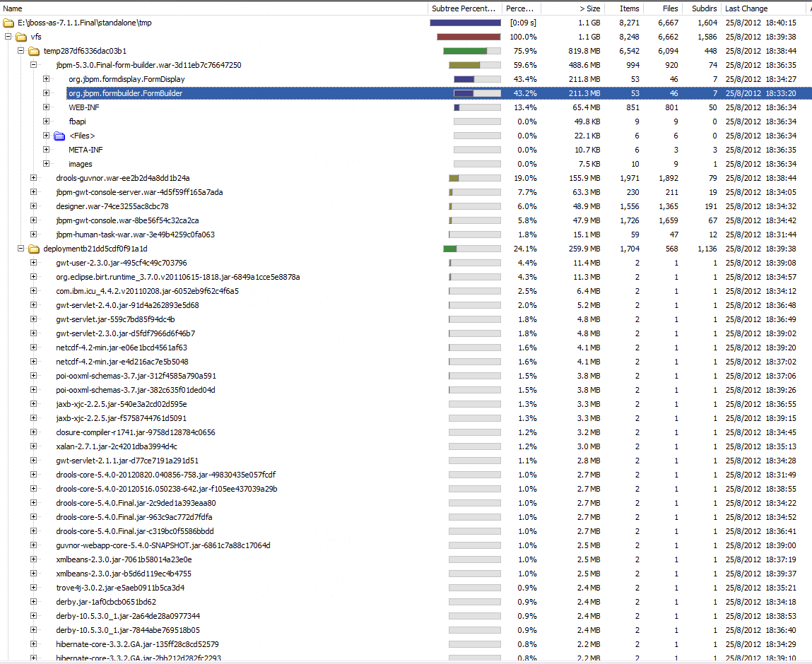The image size is (812, 664).
Task: Select closure-compiler-r1741.jar row
Action: (x=406, y=432)
